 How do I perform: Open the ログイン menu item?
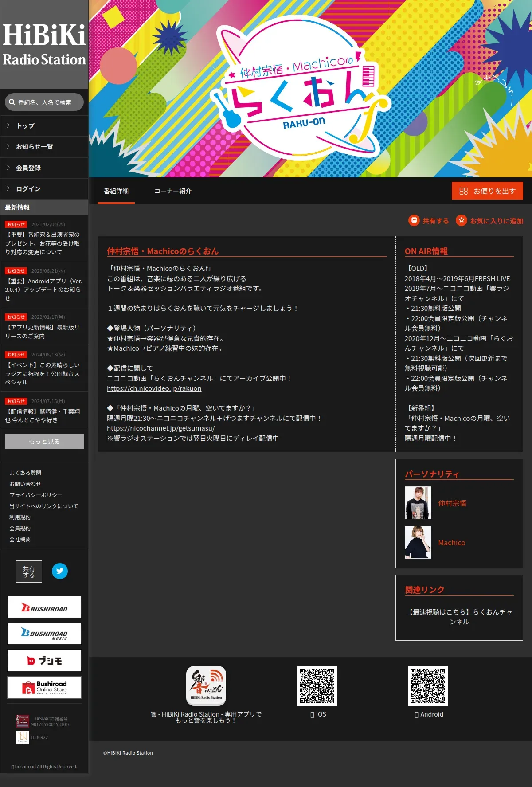[x=44, y=189]
